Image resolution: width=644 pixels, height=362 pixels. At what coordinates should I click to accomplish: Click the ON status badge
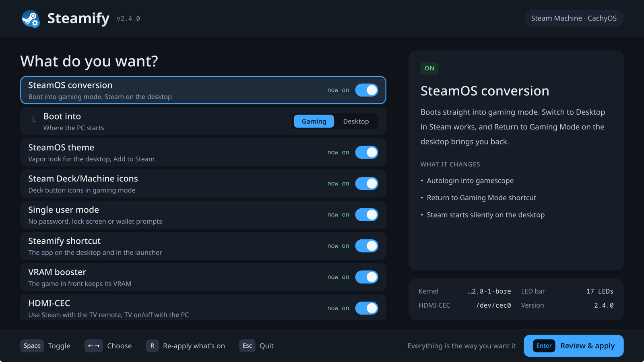[x=429, y=68]
